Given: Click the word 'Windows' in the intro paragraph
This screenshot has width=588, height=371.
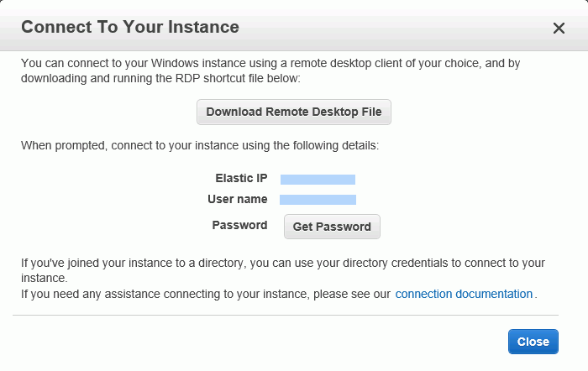Looking at the screenshot, I should [x=175, y=63].
